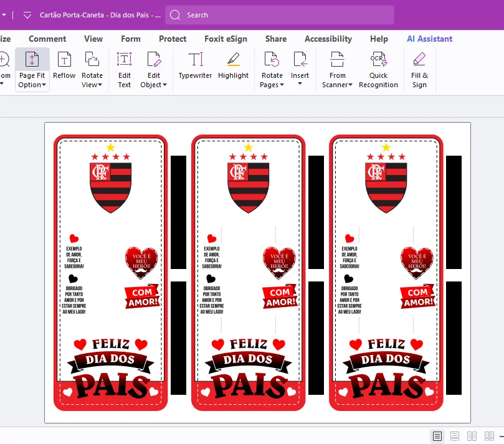Viewport: 504px width, 444px height.
Task: Open the AI Assistant tab
Action: pos(429,39)
